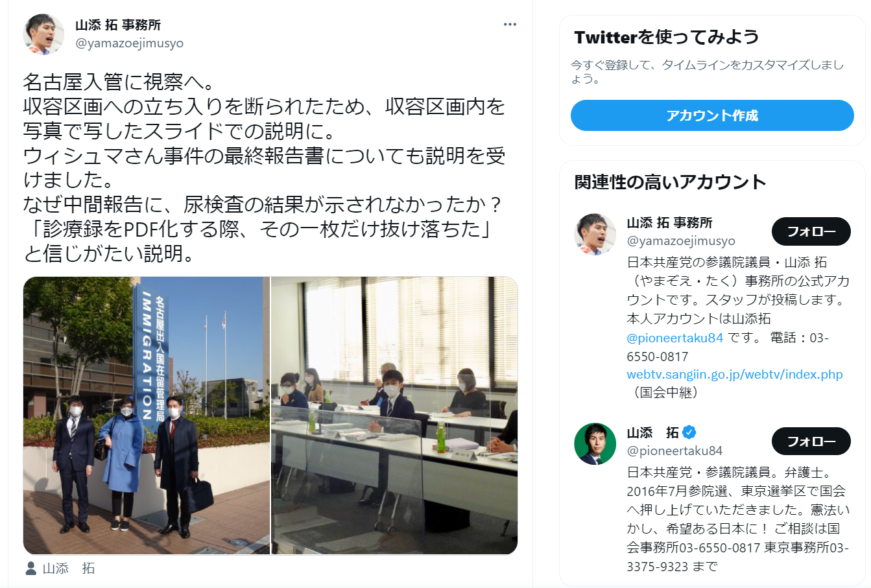871x588 pixels.
Task: Open the meeting room photo
Action: tap(394, 416)
